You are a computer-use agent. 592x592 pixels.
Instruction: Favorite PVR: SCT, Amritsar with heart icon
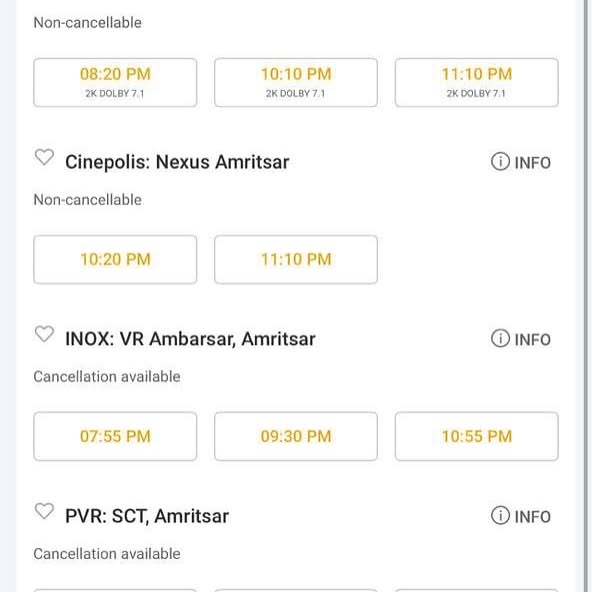tap(44, 511)
